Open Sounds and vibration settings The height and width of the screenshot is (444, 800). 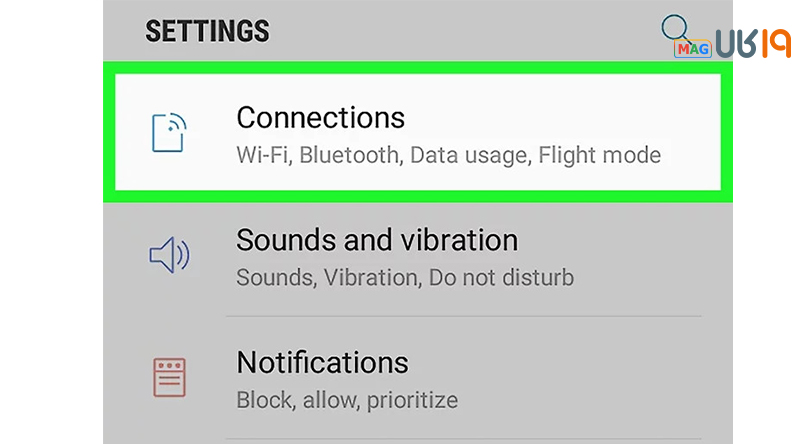418,258
